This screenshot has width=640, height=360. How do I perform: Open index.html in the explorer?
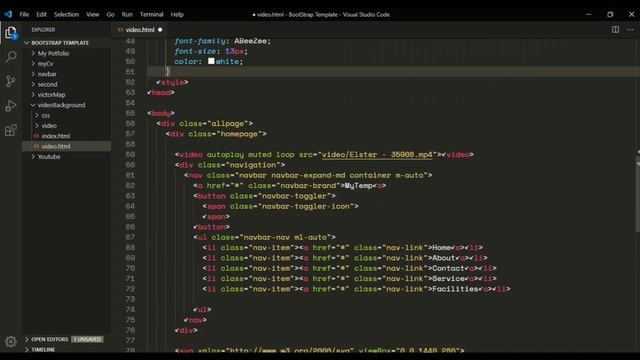tap(56, 136)
